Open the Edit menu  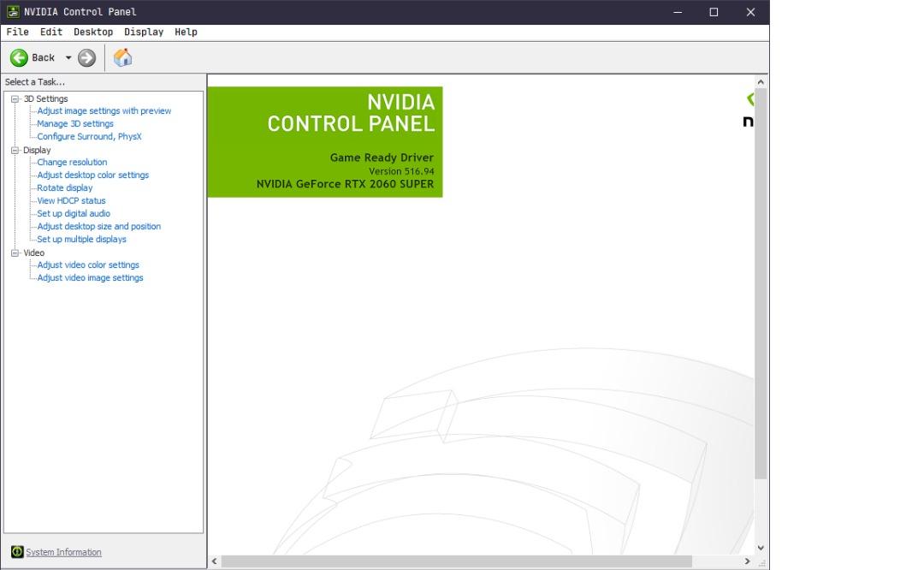pos(51,32)
